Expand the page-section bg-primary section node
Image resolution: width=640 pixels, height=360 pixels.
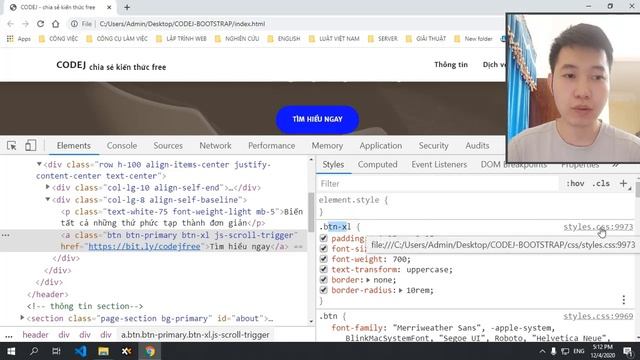(x=22, y=317)
